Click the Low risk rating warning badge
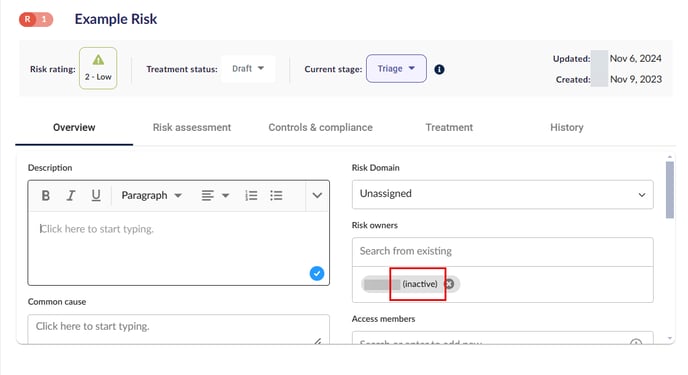Screen dimensions: 688x375 click(x=98, y=68)
